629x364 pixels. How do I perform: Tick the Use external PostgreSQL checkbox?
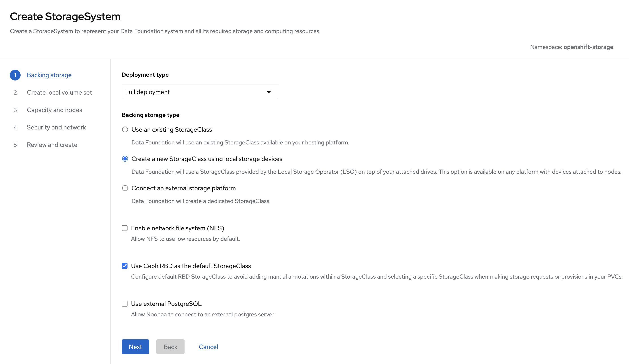[x=125, y=304]
